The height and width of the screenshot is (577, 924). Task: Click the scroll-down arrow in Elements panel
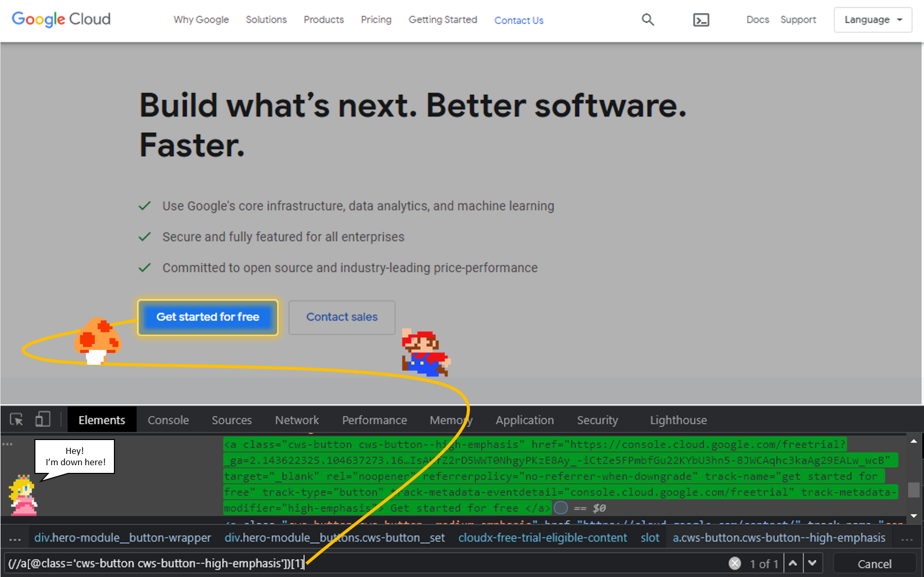pyautogui.click(x=914, y=515)
